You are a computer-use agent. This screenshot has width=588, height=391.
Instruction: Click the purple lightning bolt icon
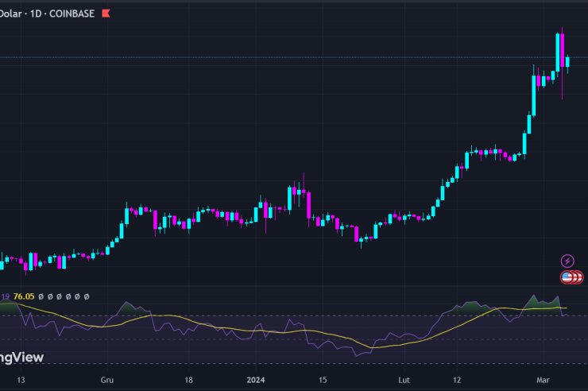pos(567,261)
